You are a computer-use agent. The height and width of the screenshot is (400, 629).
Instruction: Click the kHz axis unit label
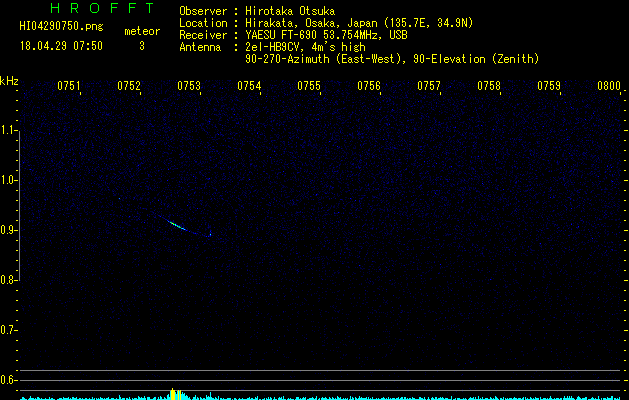9,81
